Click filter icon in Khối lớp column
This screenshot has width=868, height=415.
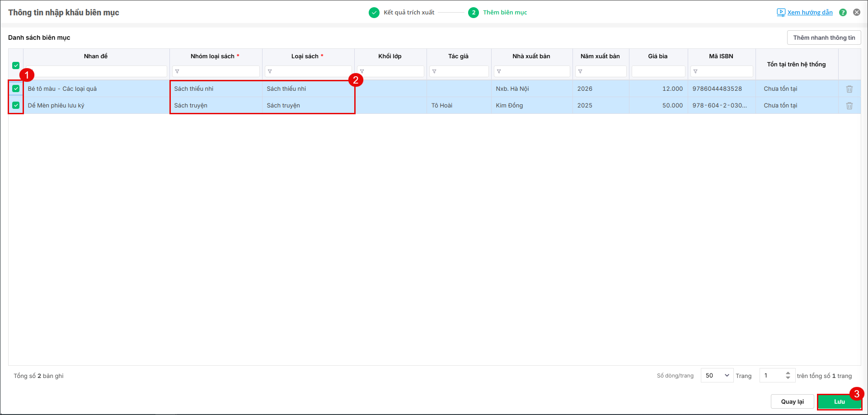click(x=362, y=71)
